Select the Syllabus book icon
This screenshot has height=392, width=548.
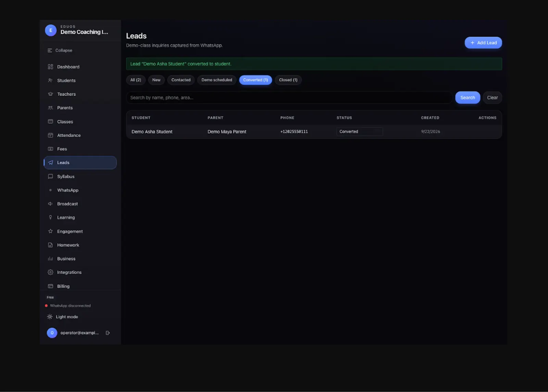[x=50, y=176]
